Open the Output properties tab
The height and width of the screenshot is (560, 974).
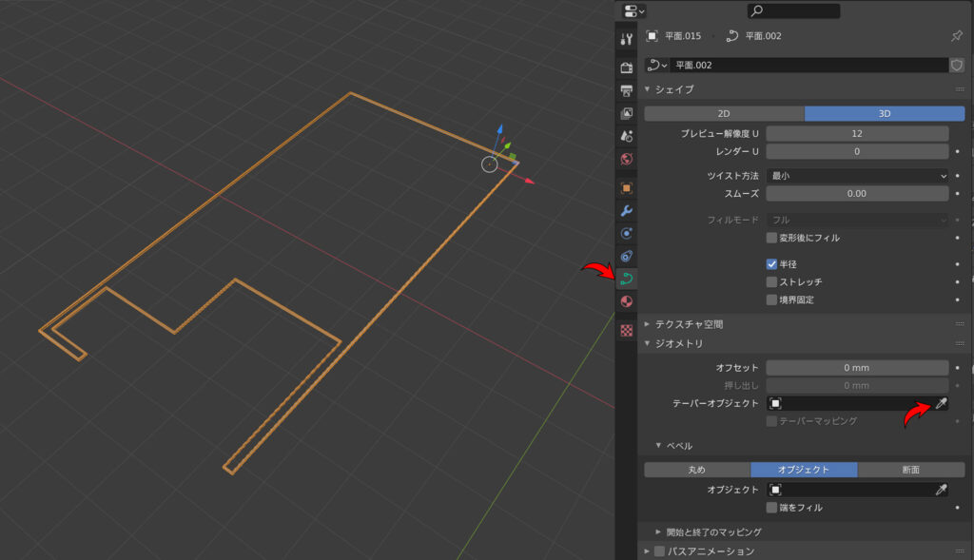(626, 90)
